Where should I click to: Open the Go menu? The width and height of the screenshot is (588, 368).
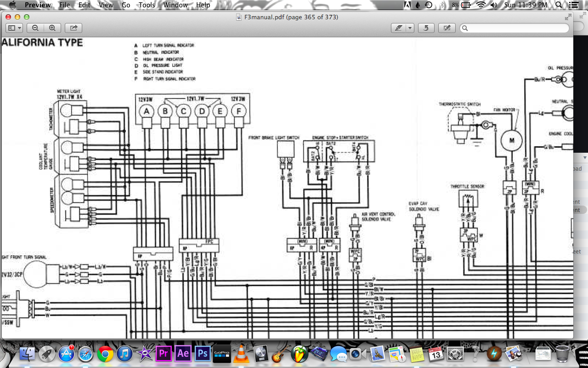[126, 5]
